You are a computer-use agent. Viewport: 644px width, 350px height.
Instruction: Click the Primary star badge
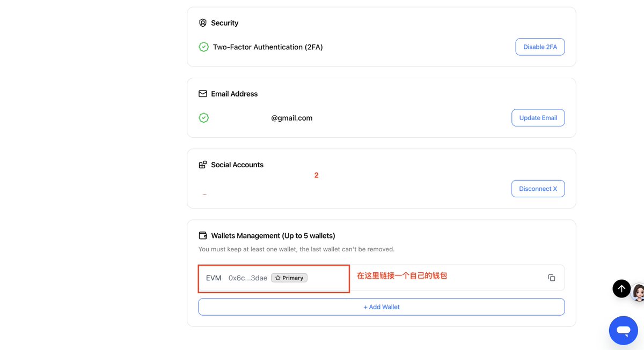click(289, 278)
